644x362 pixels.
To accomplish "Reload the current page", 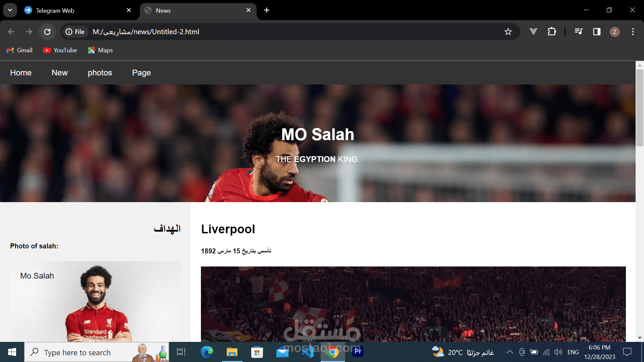I will 47,32.
